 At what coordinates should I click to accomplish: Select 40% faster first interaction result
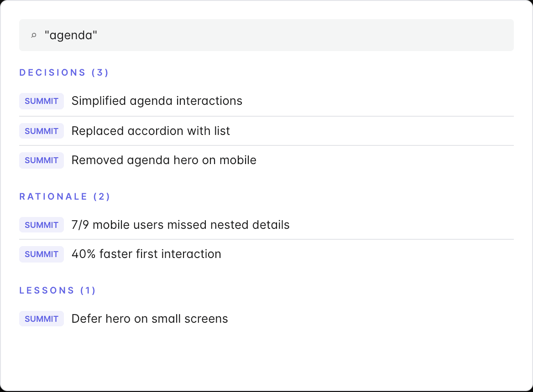click(x=266, y=254)
